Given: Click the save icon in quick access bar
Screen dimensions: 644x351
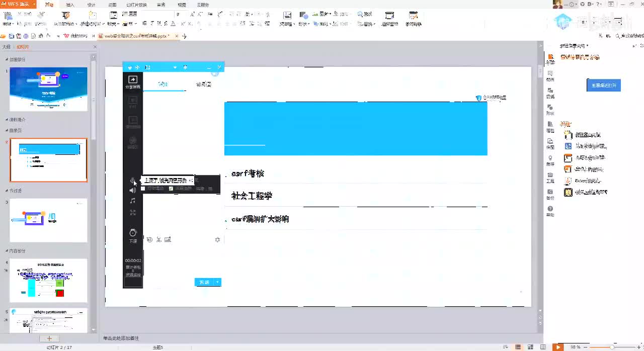Looking at the screenshot, I should coord(11,36).
